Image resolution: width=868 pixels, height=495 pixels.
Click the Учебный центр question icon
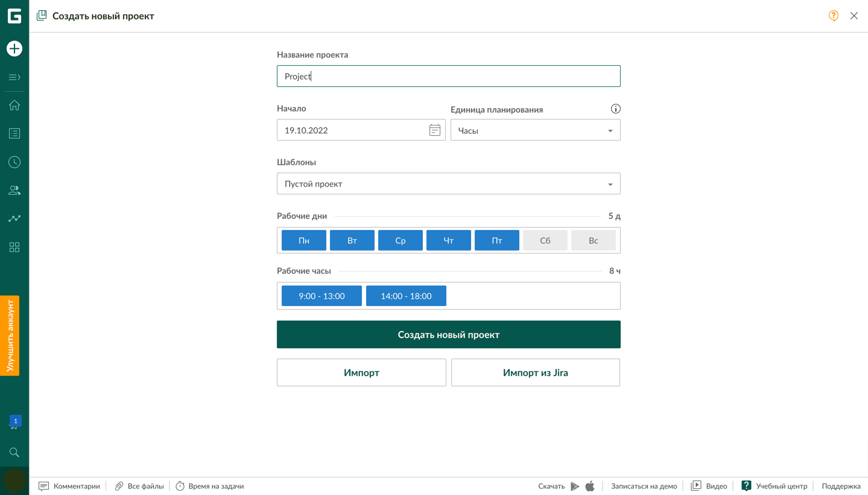[x=746, y=485]
